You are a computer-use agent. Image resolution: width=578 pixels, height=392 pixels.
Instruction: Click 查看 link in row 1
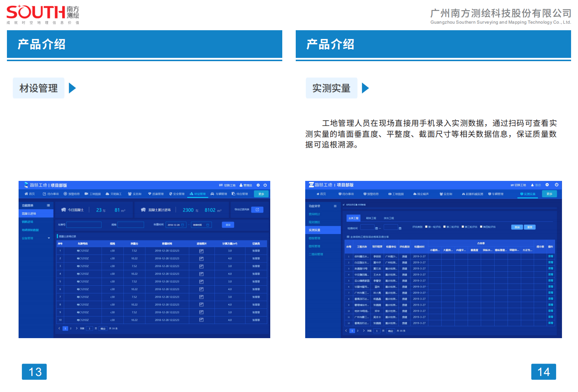click(x=551, y=256)
